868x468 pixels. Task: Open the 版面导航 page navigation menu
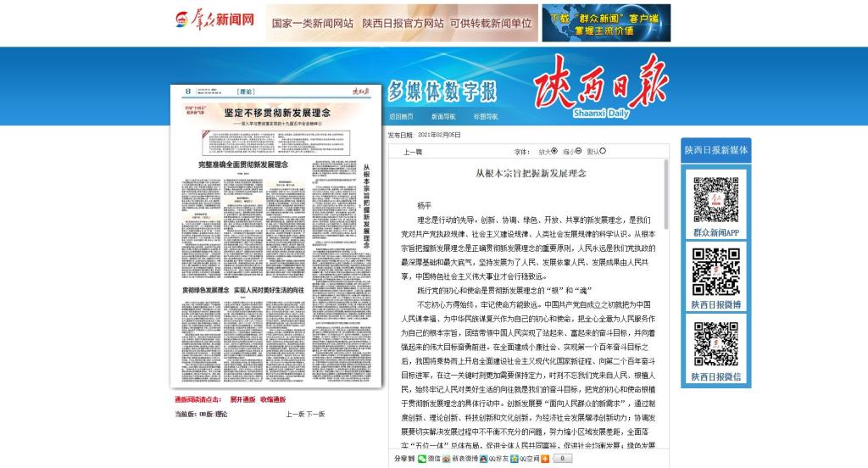click(443, 116)
